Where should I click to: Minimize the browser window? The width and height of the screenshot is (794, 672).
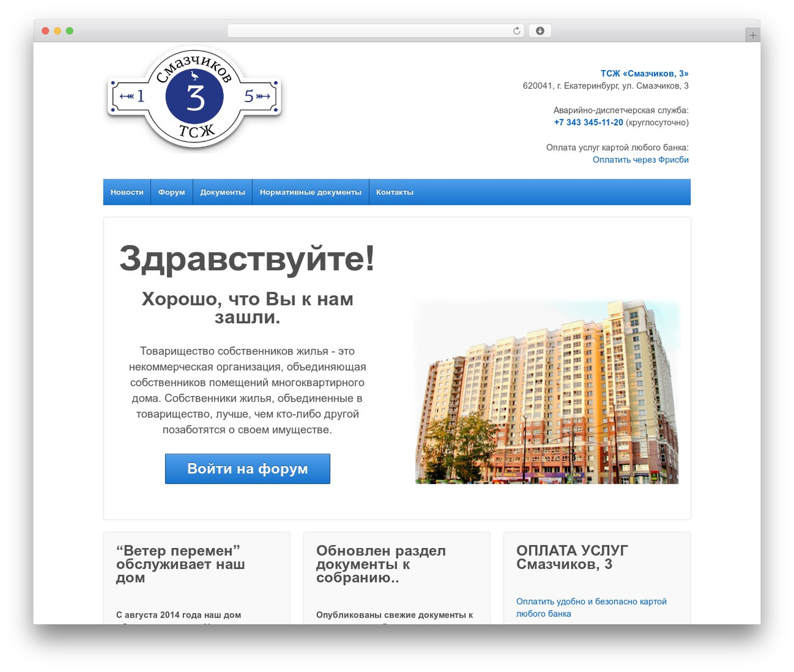coord(58,31)
